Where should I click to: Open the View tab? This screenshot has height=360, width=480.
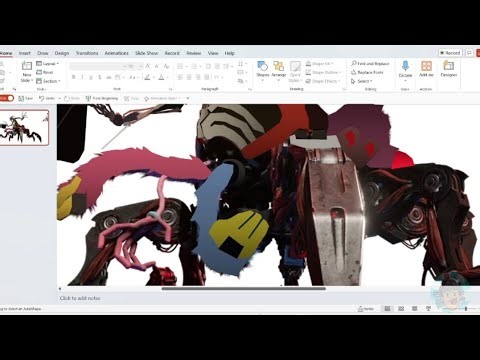(x=213, y=53)
